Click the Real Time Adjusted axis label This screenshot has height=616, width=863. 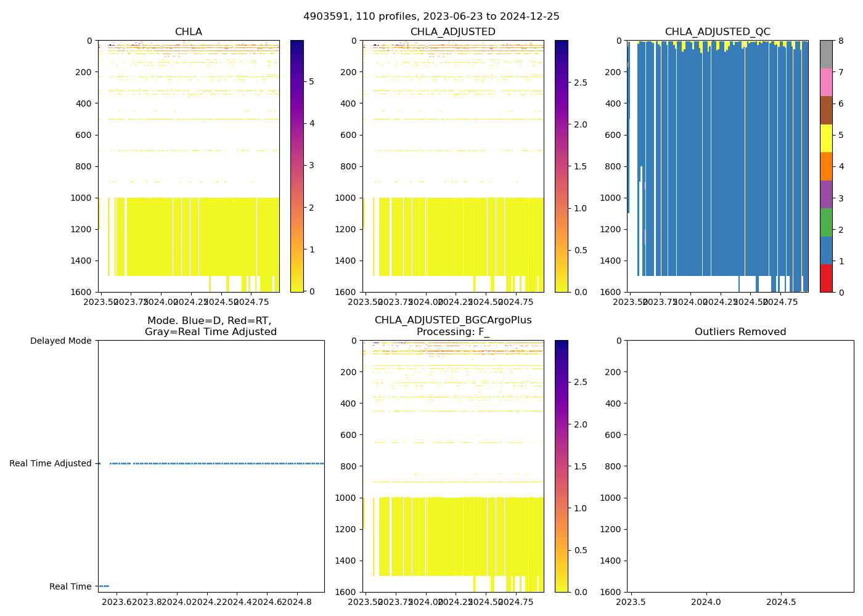pos(51,463)
